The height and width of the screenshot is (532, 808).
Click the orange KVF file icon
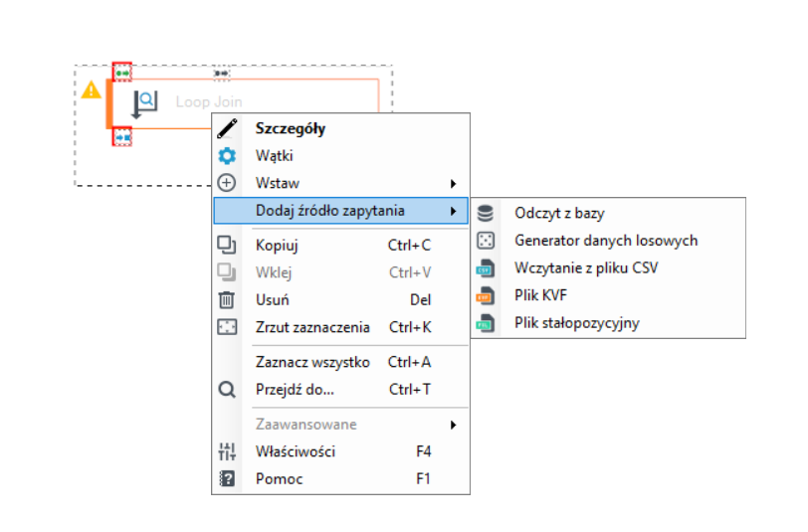point(485,295)
